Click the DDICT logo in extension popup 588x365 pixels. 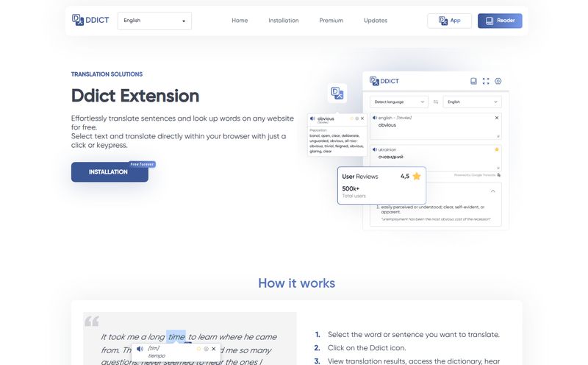coord(384,81)
